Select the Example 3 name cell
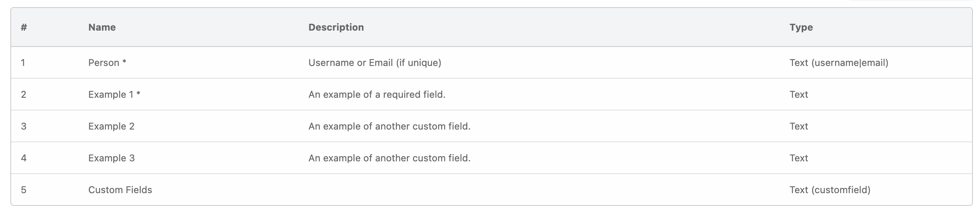Viewport: 980px width, 213px height. [x=111, y=158]
